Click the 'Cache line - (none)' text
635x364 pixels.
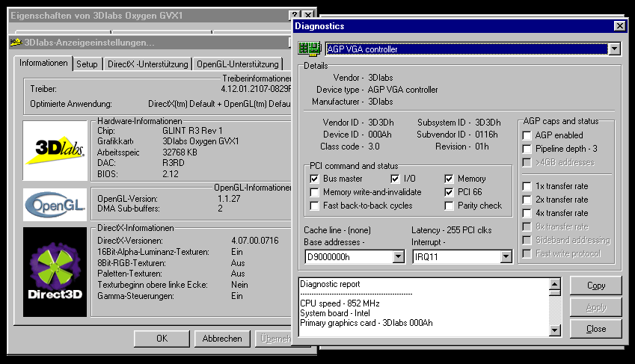[x=337, y=230]
